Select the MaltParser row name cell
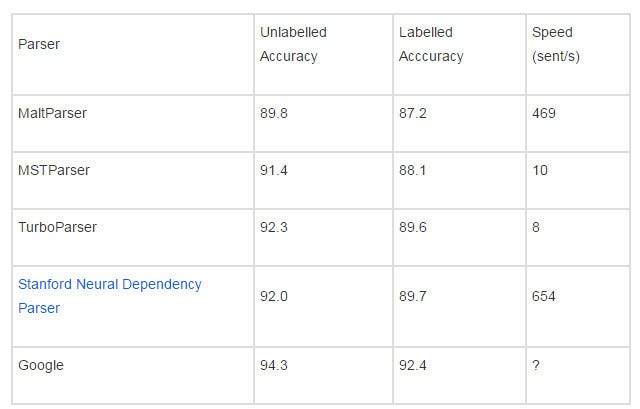640x409 pixels. coord(133,124)
